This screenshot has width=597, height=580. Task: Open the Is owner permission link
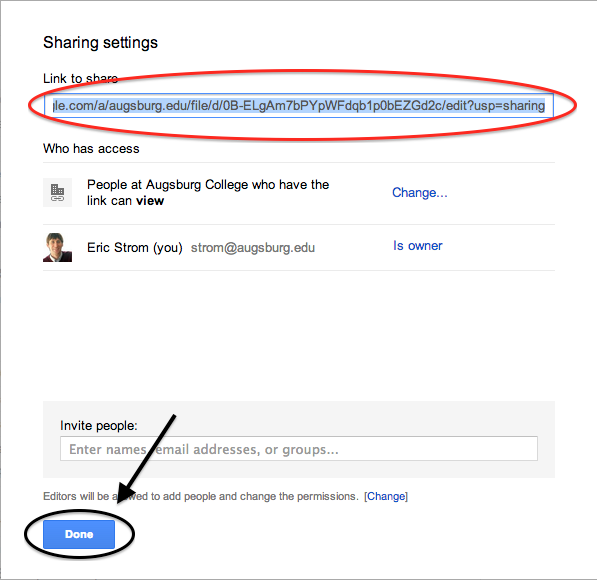[418, 246]
